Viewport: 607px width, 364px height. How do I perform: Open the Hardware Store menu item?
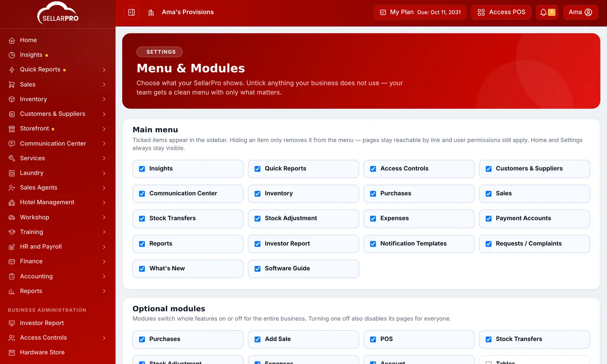tap(58, 352)
